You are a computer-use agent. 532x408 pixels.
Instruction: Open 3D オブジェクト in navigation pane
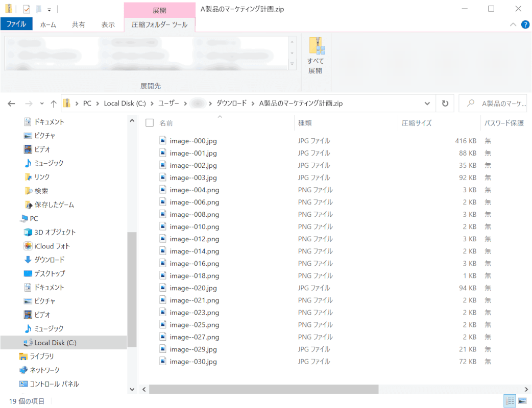click(x=55, y=232)
